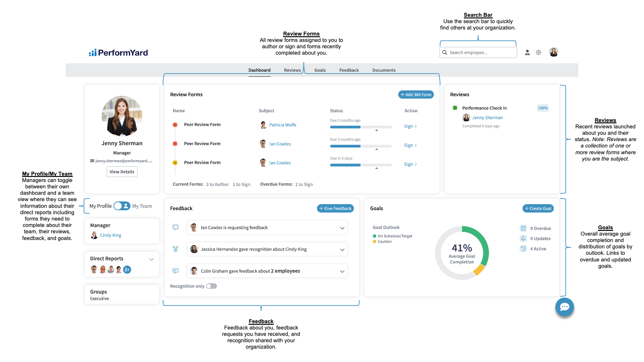Click the globe icon in header
This screenshot has width=644, height=362.
(x=539, y=53)
